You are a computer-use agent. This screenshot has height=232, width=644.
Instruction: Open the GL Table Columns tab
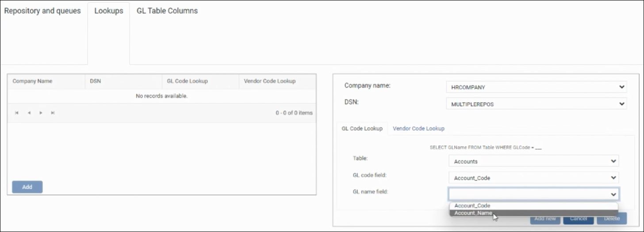pyautogui.click(x=167, y=11)
